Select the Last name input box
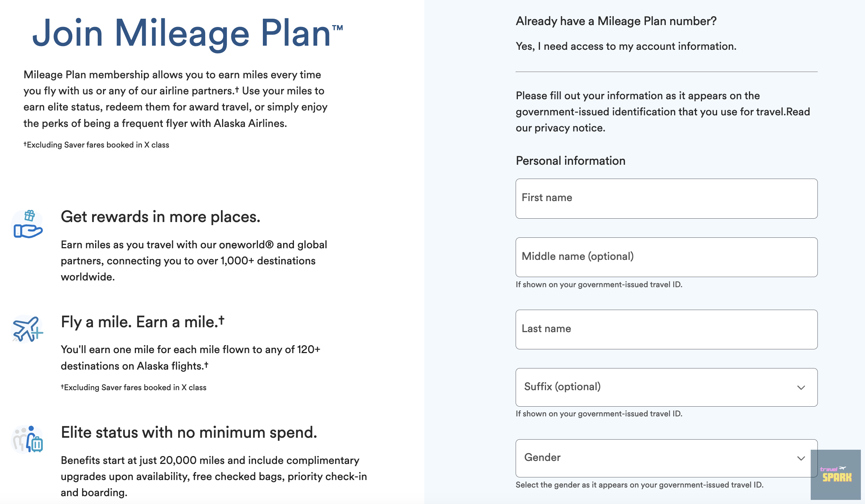The width and height of the screenshot is (865, 504). [x=666, y=330]
